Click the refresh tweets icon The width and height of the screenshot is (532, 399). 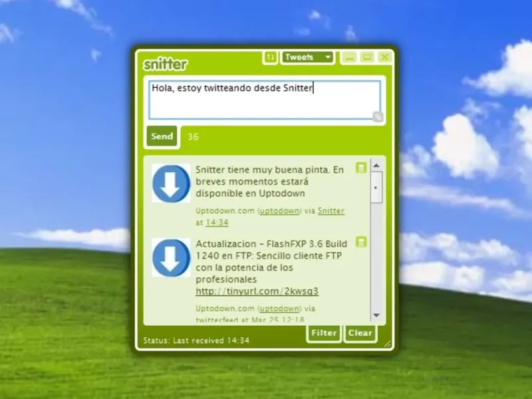[x=270, y=57]
